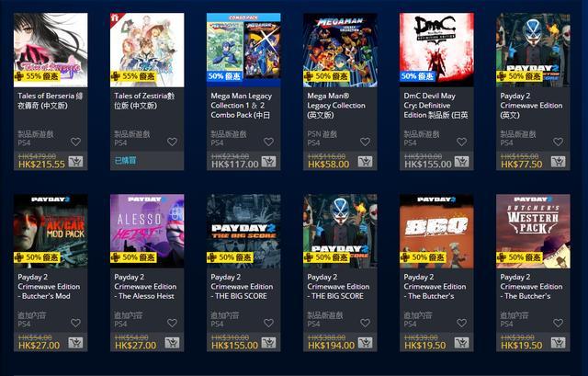The image size is (588, 376).
Task: Favorite DmC Devil May Cry with heart
Action: click(461, 142)
